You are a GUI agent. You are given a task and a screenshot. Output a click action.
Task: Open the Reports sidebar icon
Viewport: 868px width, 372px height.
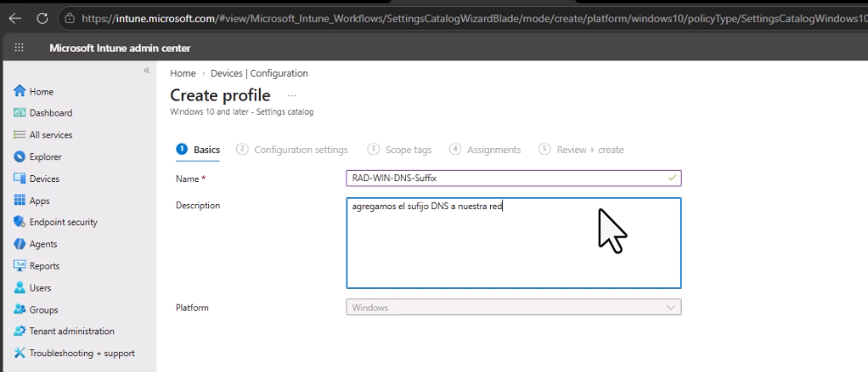point(20,266)
